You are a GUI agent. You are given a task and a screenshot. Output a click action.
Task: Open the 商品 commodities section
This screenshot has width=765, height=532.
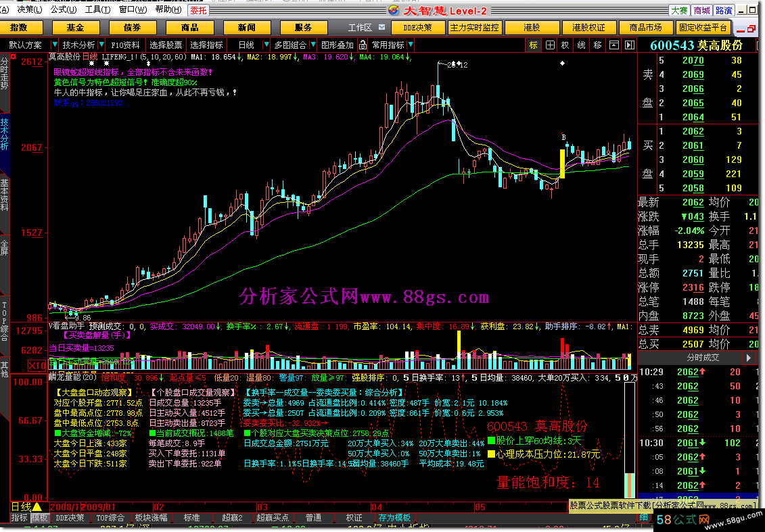click(190, 27)
